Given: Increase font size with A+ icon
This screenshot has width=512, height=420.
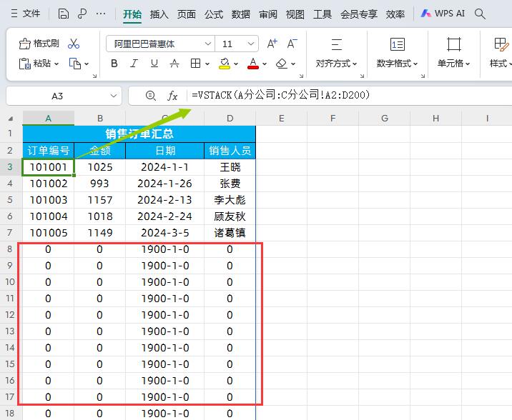Looking at the screenshot, I should pyautogui.click(x=272, y=44).
